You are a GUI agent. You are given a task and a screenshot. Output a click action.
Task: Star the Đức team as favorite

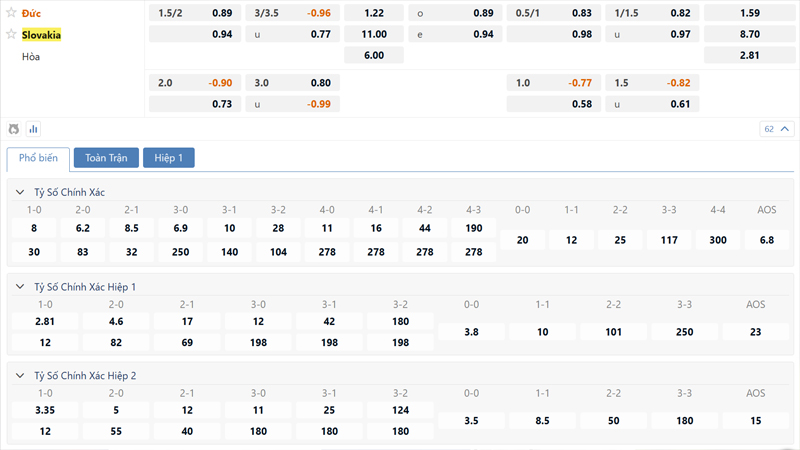[12, 13]
